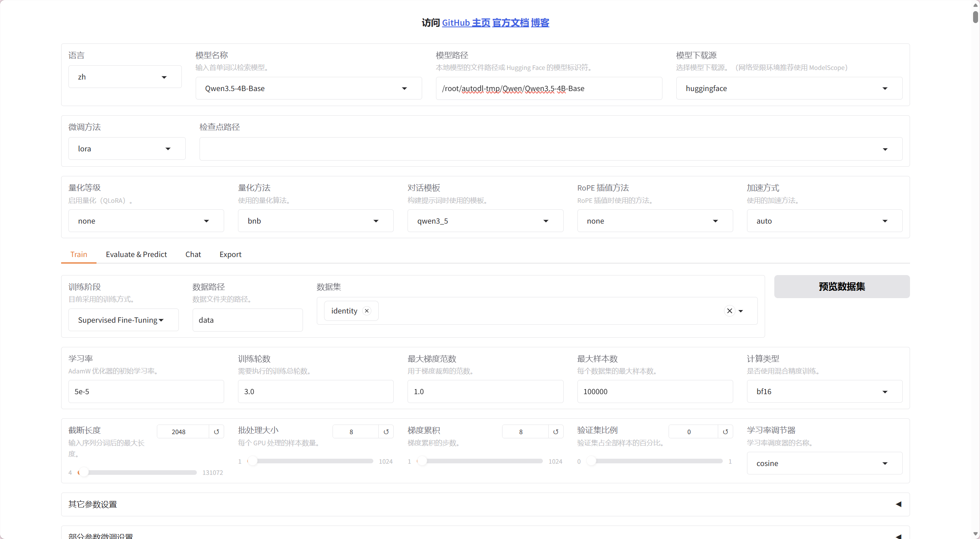Reset the 批处理大小 value with its reset icon
The width and height of the screenshot is (980, 539).
386,432
